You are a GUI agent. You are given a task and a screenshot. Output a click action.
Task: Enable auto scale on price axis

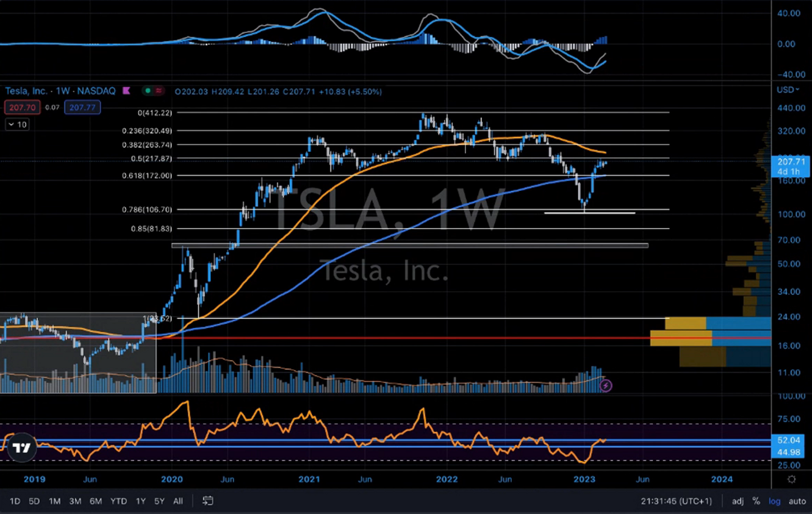pos(797,501)
